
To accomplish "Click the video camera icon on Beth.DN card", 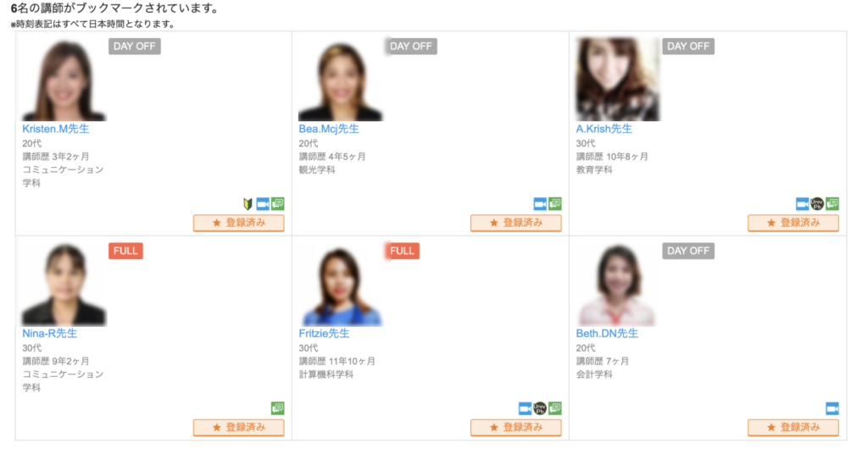I will tap(832, 408).
